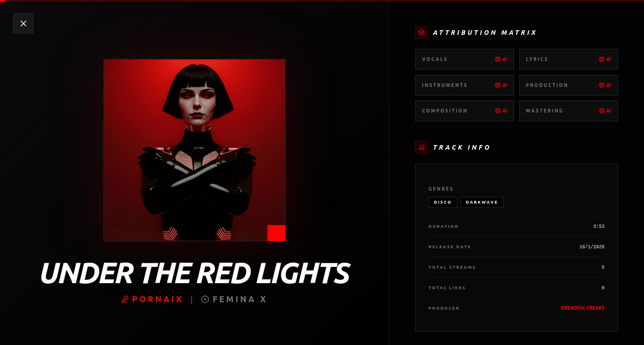644x345 pixels.
Task: Click the Under The Red Lights title
Action: (195, 273)
